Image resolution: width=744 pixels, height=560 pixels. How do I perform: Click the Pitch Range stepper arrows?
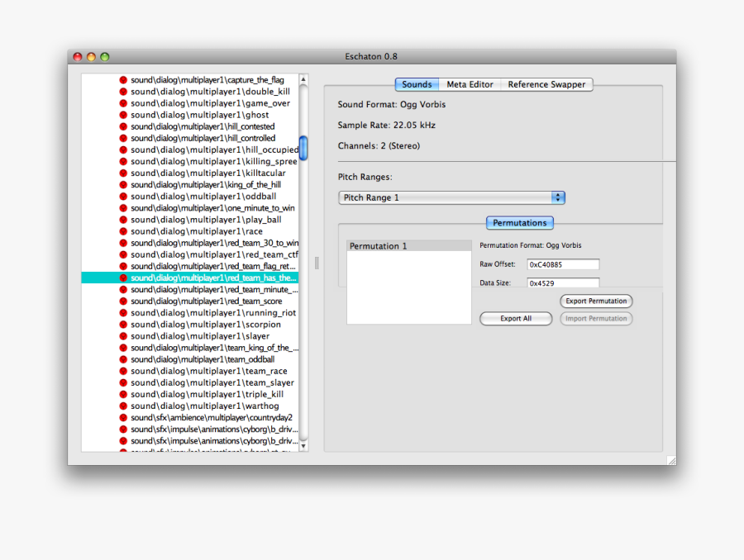pos(558,197)
